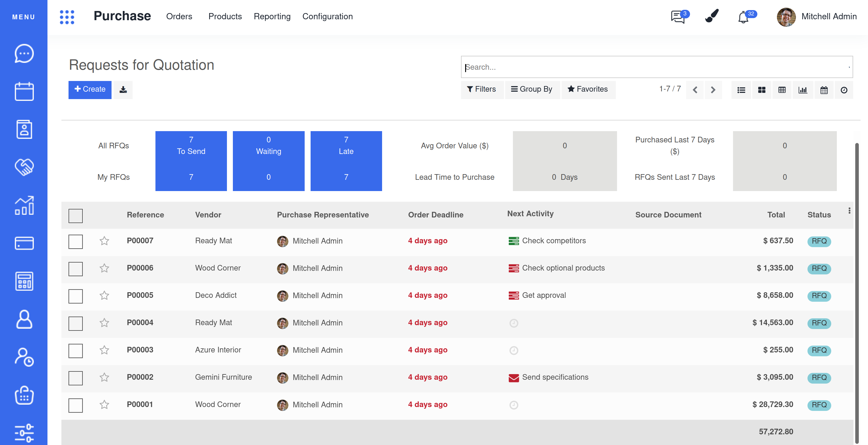Select the P00004 row checkbox

[x=75, y=323]
